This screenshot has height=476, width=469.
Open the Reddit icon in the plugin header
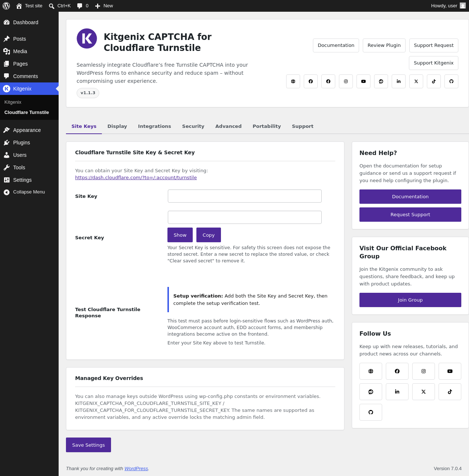(x=381, y=81)
